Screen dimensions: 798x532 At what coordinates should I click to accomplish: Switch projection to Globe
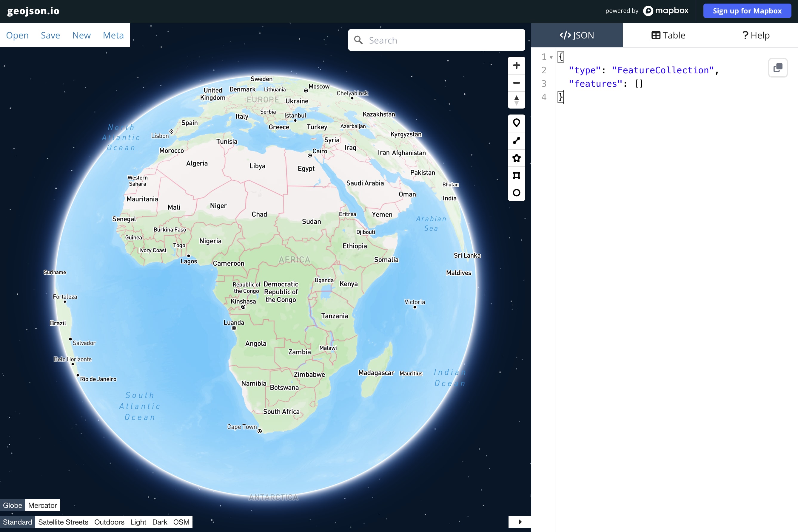(13, 505)
